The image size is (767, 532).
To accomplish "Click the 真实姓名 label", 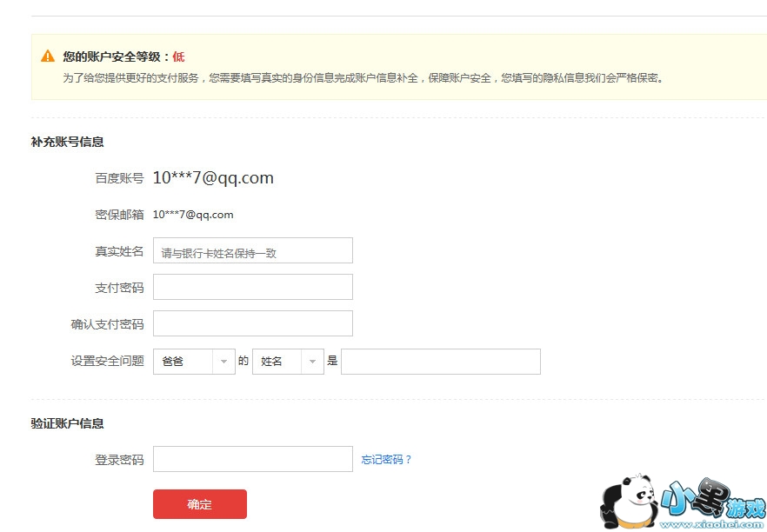I will 119,251.
